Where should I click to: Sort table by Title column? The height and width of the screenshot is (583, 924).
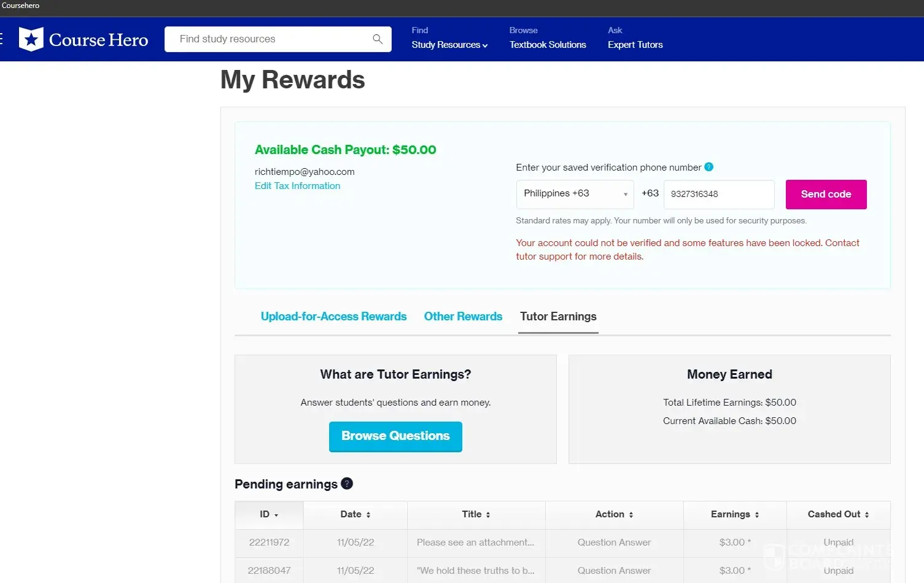click(487, 515)
